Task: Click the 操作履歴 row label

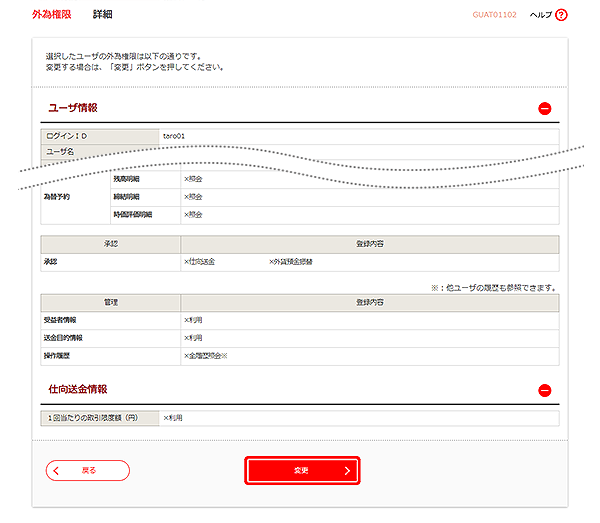Action: (57, 356)
